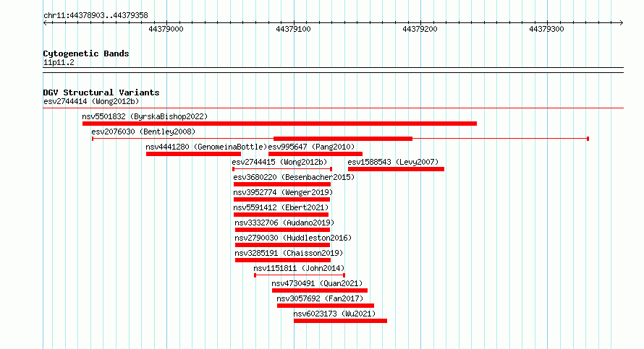Viewport: 644px width, 349px height.
Task: Click ruler position 44379200
Action: click(x=420, y=29)
